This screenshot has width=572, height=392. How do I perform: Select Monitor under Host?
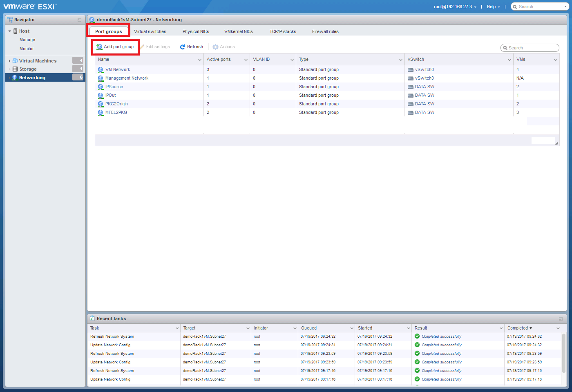point(27,49)
